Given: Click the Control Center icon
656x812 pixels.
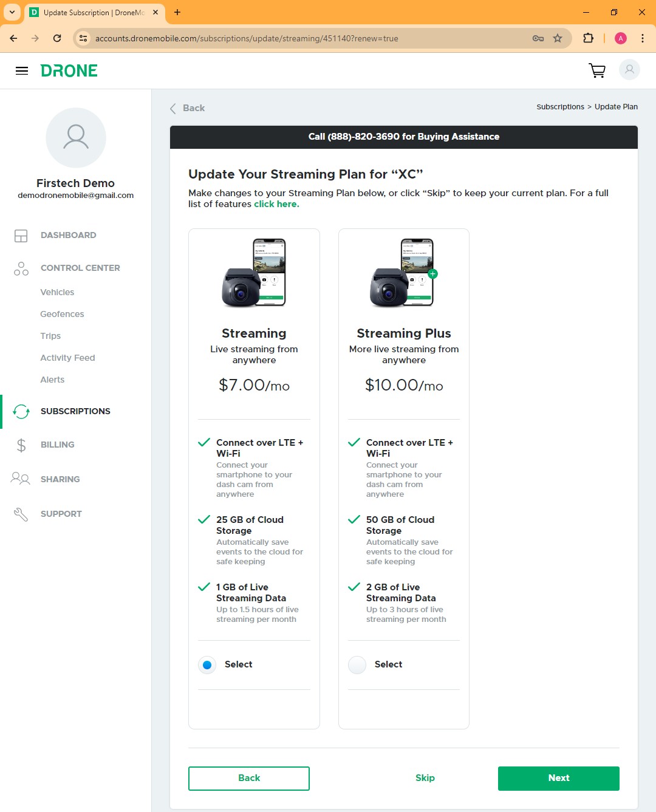Looking at the screenshot, I should [x=21, y=268].
